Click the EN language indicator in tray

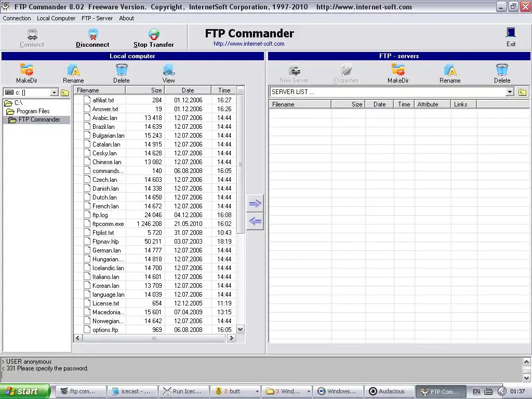476,392
